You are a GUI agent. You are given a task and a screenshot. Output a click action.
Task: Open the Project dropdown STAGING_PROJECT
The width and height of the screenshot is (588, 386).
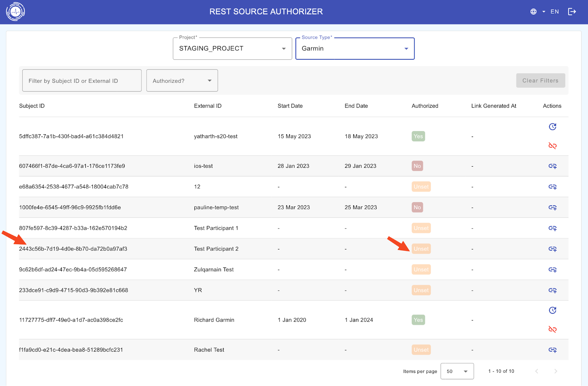(232, 49)
